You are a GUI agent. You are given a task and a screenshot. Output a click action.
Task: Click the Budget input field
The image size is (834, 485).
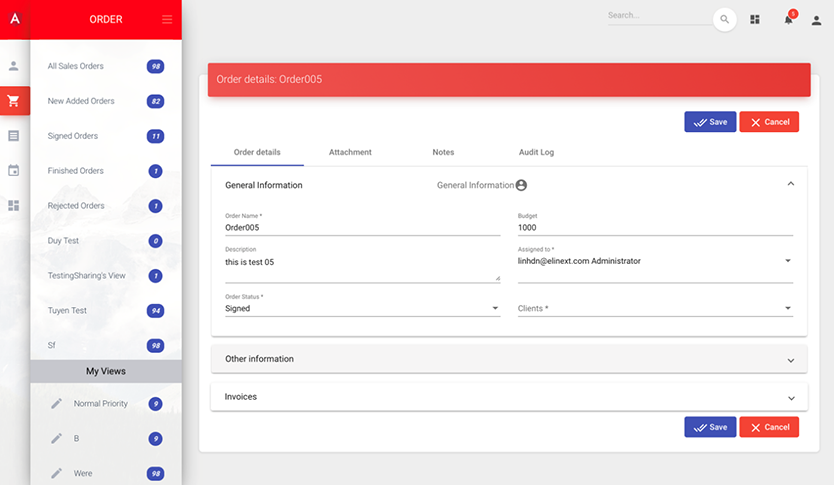655,227
